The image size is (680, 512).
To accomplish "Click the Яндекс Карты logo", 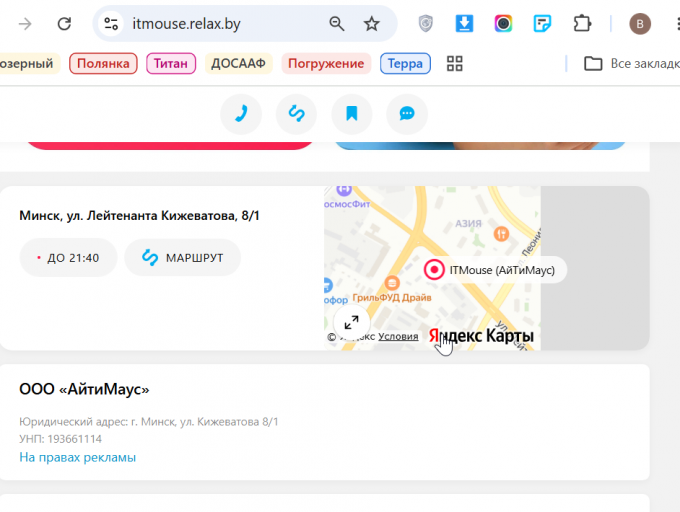I will click(x=481, y=336).
